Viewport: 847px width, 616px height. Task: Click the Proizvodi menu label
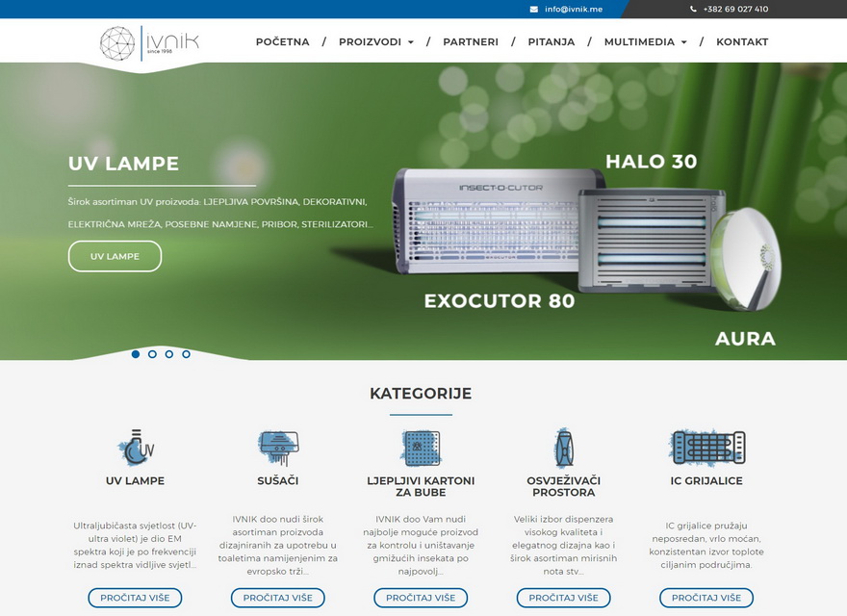coord(370,41)
